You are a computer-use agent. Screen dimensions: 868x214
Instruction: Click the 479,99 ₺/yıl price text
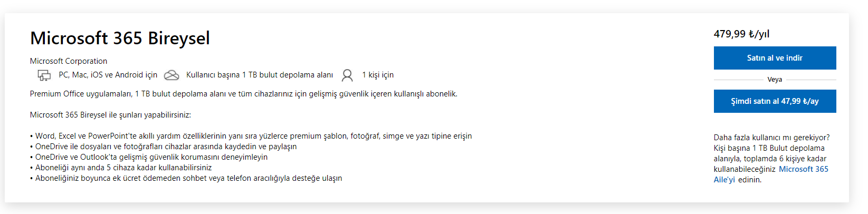tap(741, 34)
